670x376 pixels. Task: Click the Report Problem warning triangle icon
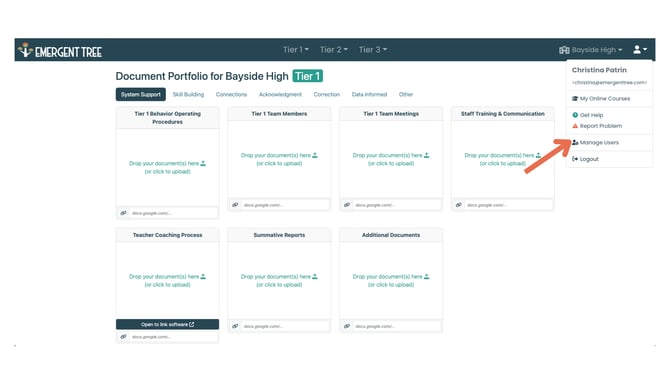click(575, 126)
